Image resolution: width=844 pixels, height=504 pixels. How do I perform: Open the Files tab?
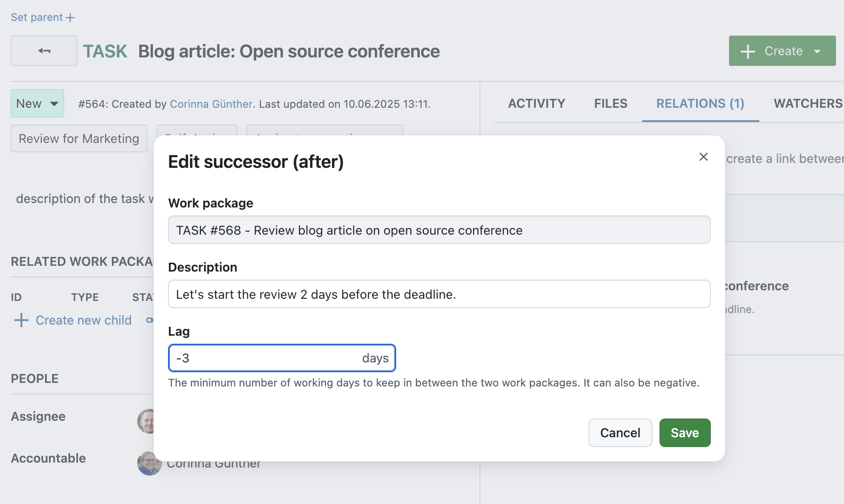[x=610, y=103]
